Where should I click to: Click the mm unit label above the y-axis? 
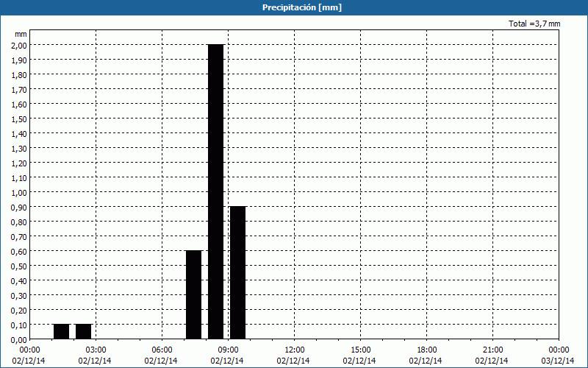click(x=21, y=34)
